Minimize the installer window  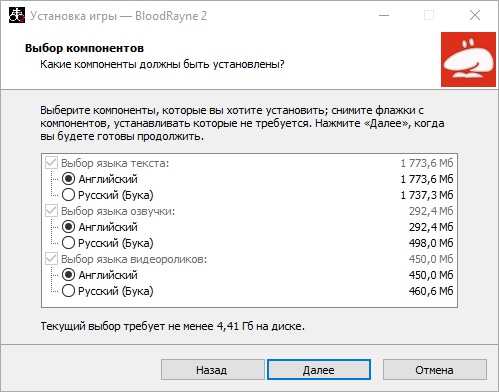tap(384, 15)
